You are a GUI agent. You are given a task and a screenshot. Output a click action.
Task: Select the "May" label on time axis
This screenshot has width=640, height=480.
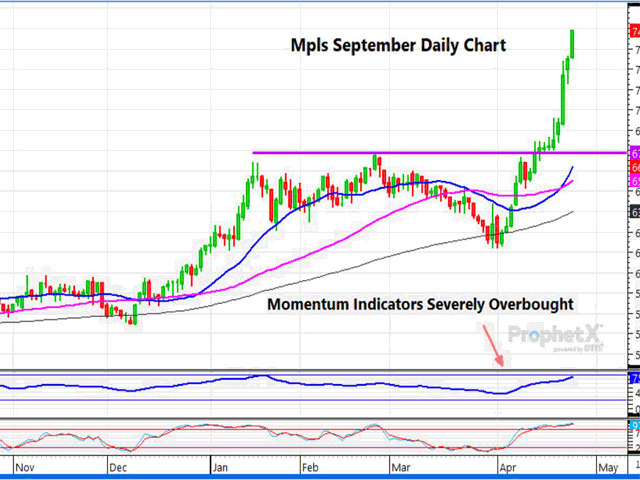pos(608,467)
